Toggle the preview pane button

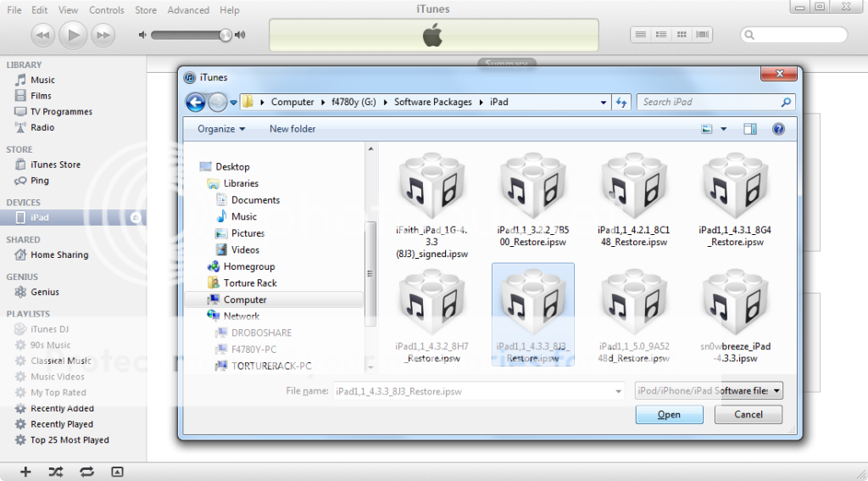[750, 129]
